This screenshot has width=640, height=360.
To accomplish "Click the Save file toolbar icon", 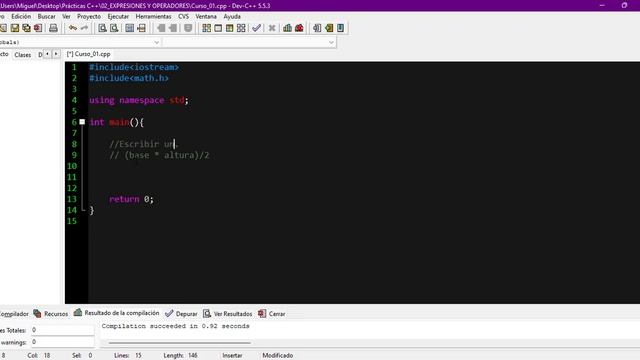I will [x=15, y=28].
